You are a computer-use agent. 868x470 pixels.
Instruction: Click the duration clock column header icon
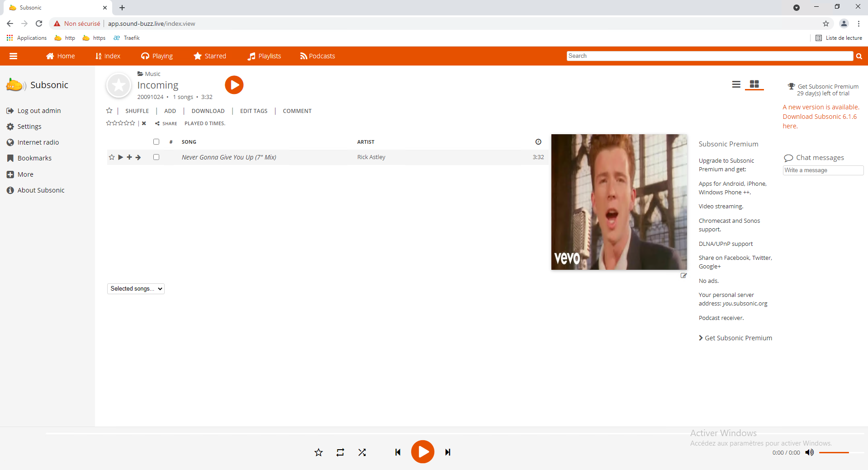point(538,141)
